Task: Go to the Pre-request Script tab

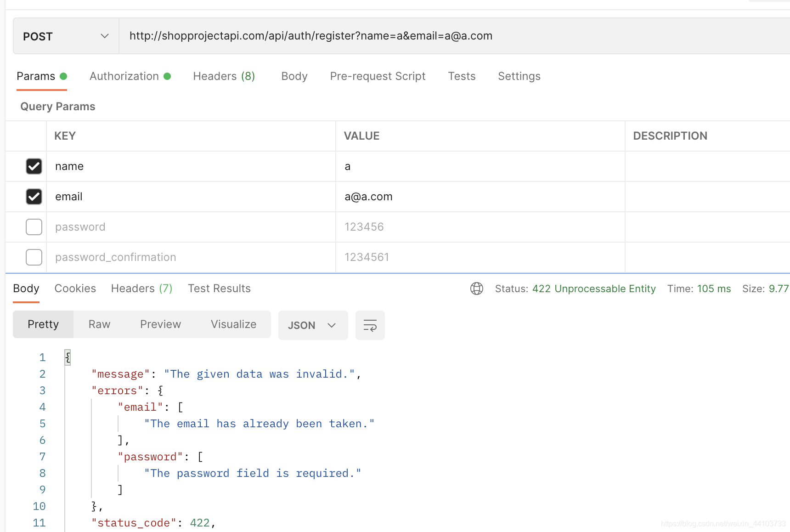Action: click(378, 76)
